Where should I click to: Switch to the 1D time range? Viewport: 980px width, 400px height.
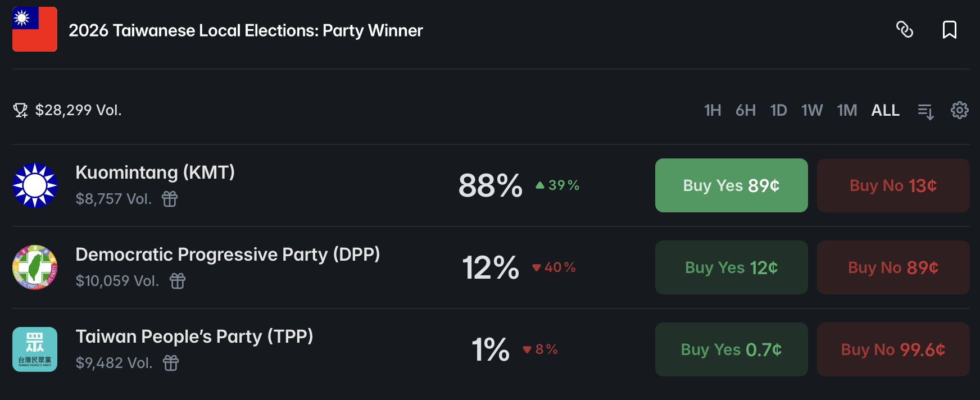tap(778, 110)
